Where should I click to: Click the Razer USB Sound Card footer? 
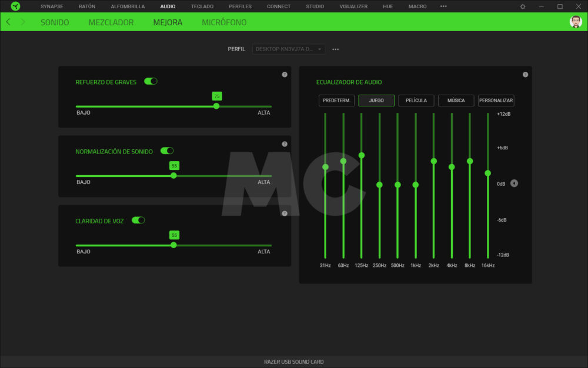(x=294, y=362)
